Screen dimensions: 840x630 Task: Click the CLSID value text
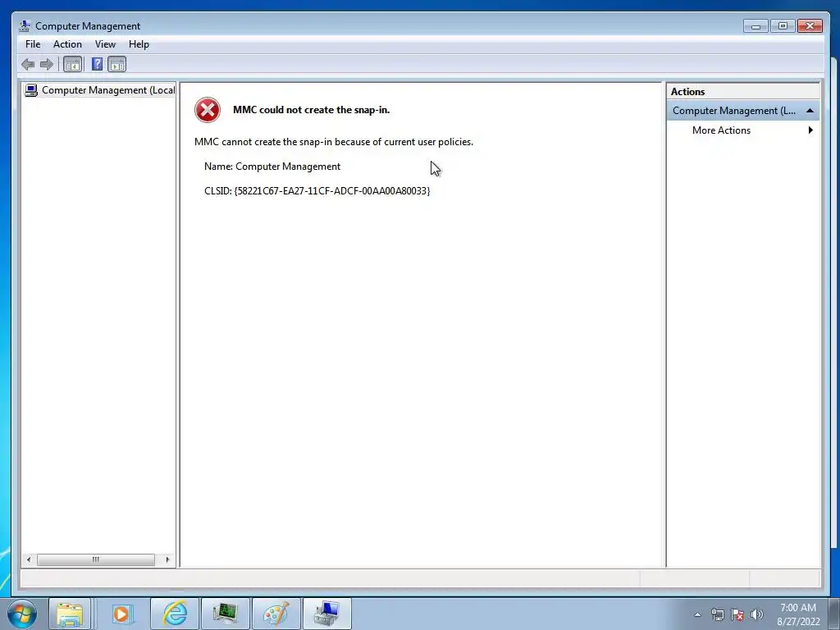coord(332,190)
